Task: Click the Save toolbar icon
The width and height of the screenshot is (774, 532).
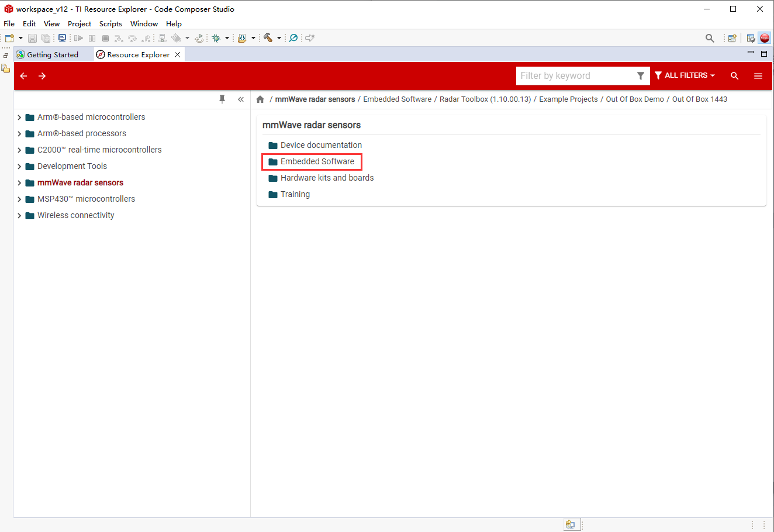Action: pyautogui.click(x=32, y=38)
